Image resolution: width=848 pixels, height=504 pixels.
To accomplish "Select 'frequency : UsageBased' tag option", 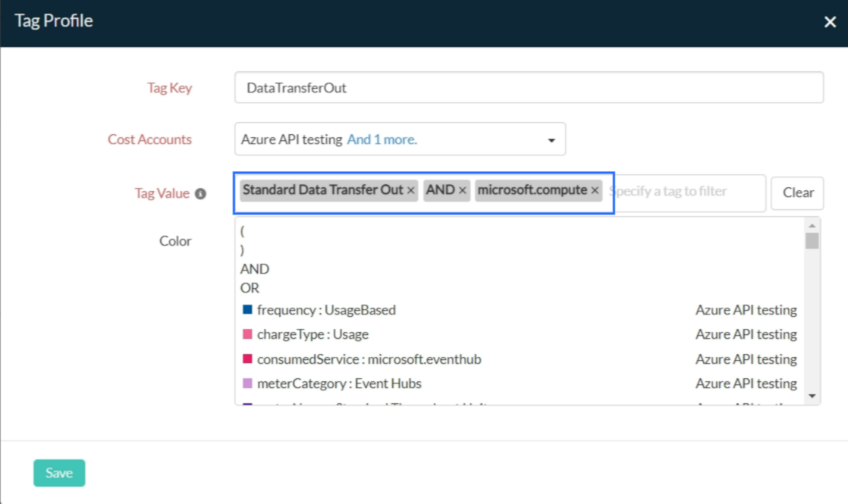I will (326, 310).
